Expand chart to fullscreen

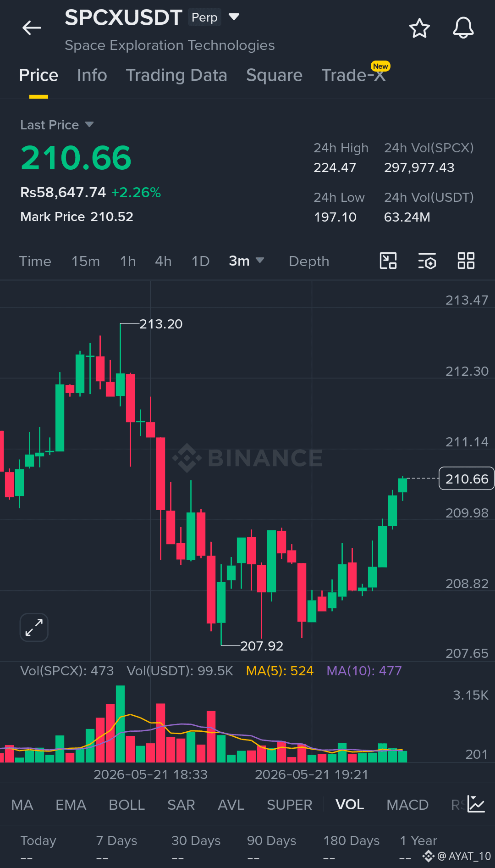(x=34, y=627)
